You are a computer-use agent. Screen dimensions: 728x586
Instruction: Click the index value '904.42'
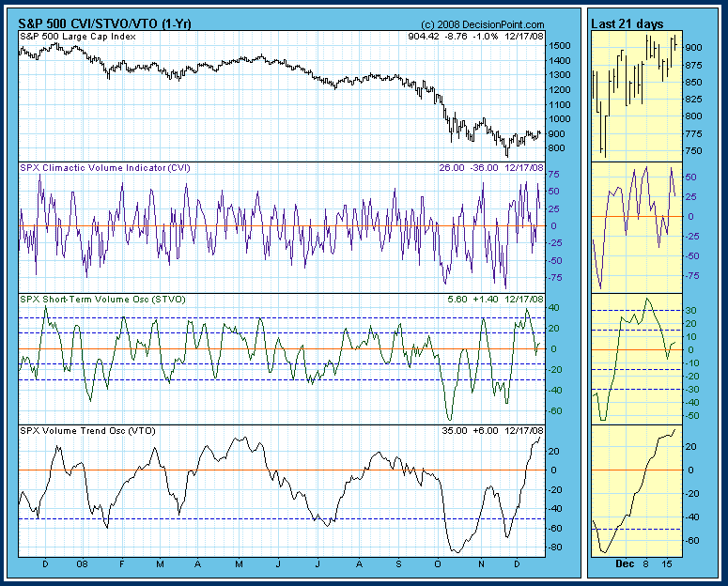pos(424,37)
